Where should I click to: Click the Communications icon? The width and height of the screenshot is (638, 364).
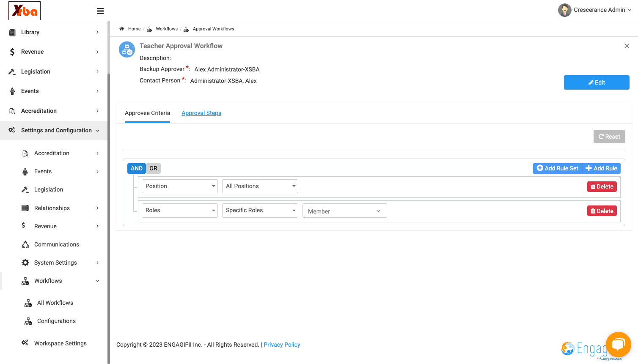[25, 244]
